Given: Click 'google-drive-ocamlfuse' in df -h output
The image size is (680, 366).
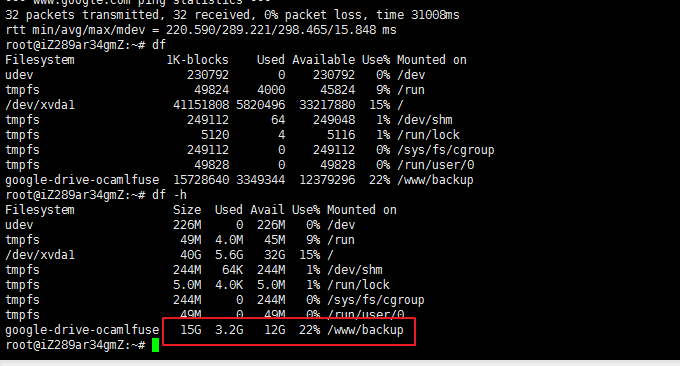Looking at the screenshot, I should [x=82, y=330].
